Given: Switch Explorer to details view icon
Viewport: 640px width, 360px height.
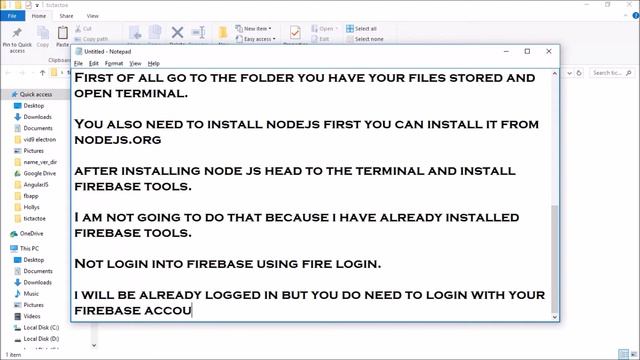Looking at the screenshot, I should point(623,354).
